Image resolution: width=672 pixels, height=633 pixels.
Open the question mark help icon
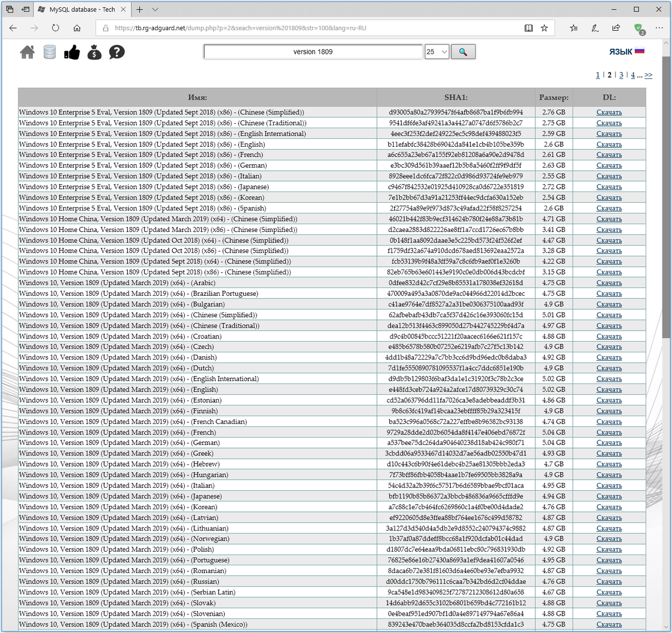point(116,52)
